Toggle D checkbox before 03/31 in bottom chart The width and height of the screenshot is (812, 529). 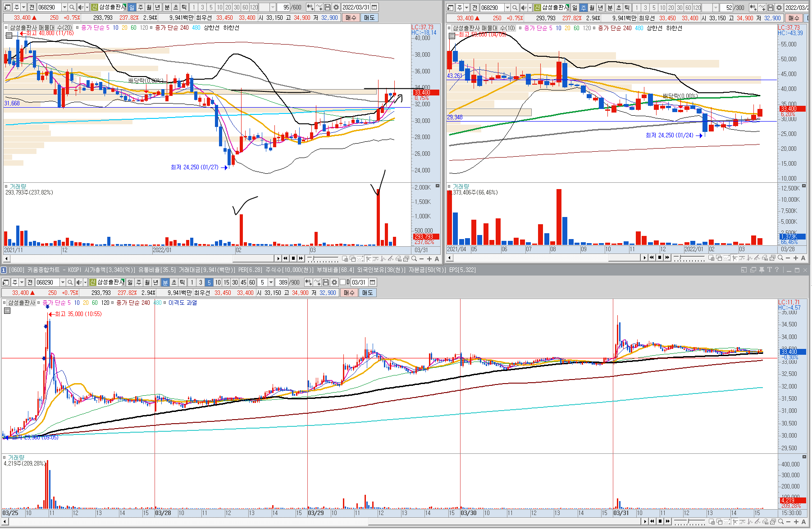click(342, 282)
